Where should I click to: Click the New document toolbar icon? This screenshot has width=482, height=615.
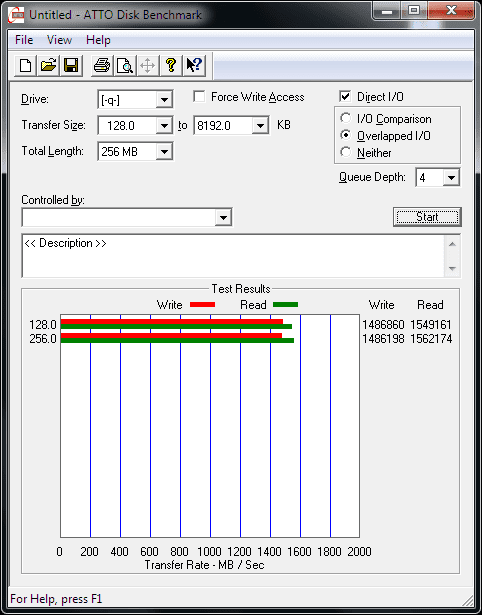(25, 65)
